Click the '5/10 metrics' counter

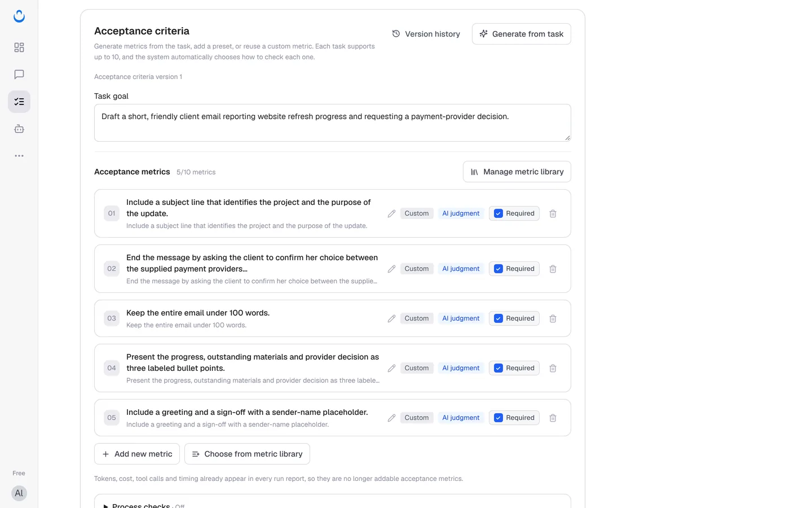196,172
